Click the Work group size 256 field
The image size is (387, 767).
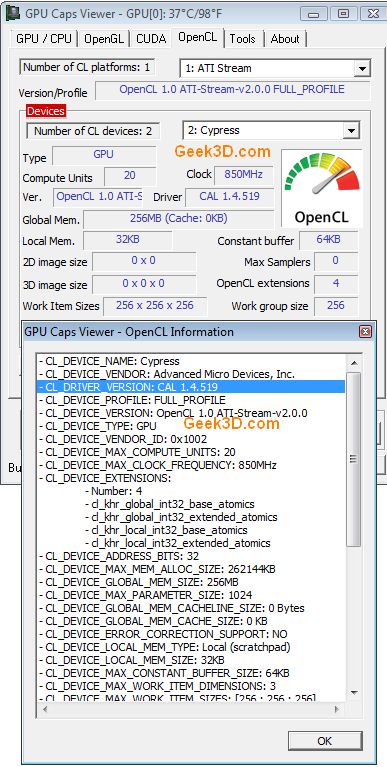click(x=336, y=306)
